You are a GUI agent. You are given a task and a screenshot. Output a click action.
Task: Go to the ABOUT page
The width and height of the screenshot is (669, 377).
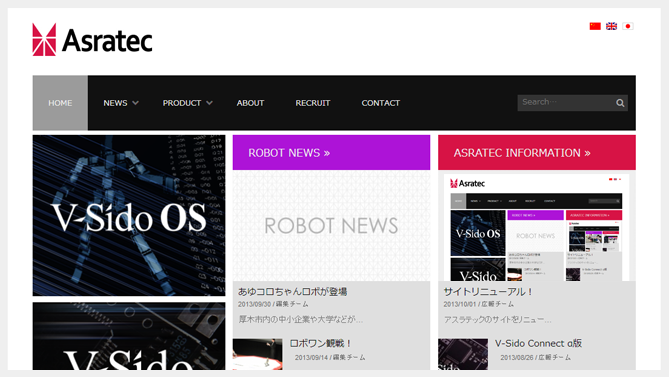pyautogui.click(x=250, y=103)
